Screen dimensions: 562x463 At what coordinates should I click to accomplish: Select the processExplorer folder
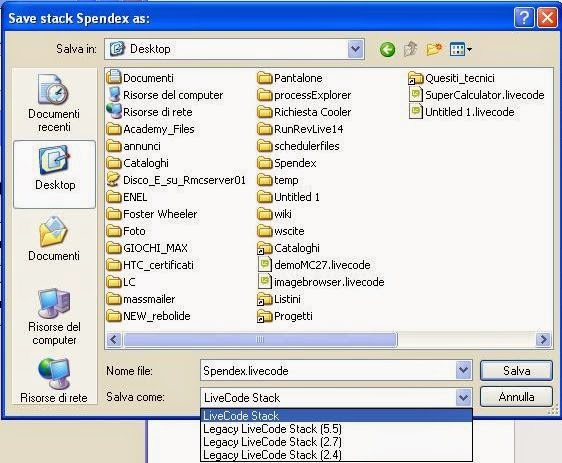(305, 95)
